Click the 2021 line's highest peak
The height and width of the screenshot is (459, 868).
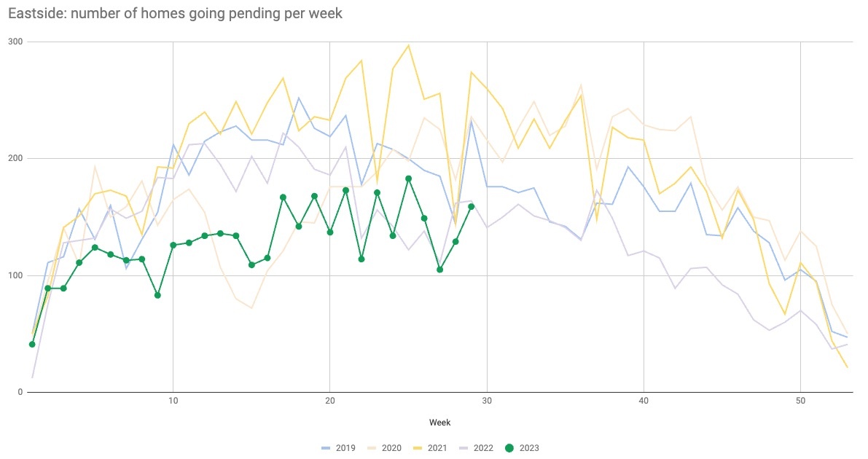(x=408, y=45)
